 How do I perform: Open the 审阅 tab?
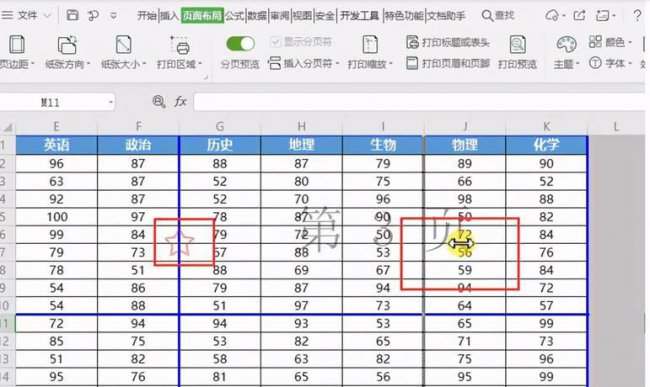(279, 16)
